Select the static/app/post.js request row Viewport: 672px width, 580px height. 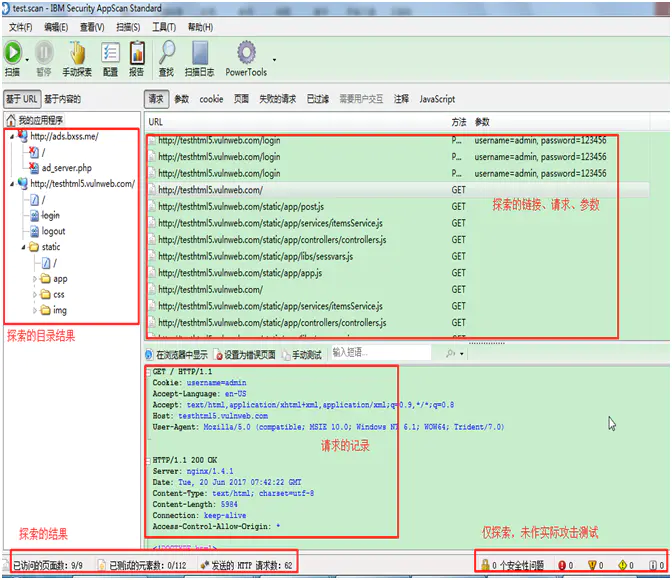pos(399,207)
